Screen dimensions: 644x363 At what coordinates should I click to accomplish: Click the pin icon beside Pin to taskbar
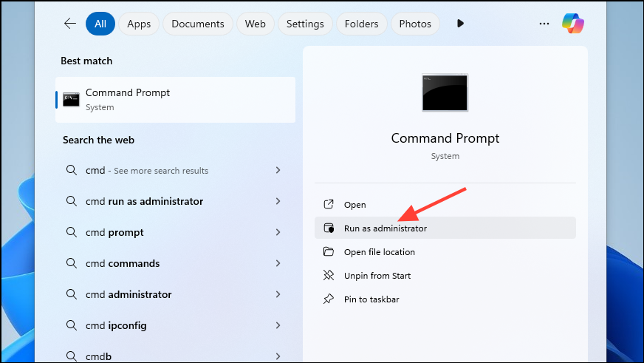[329, 299]
